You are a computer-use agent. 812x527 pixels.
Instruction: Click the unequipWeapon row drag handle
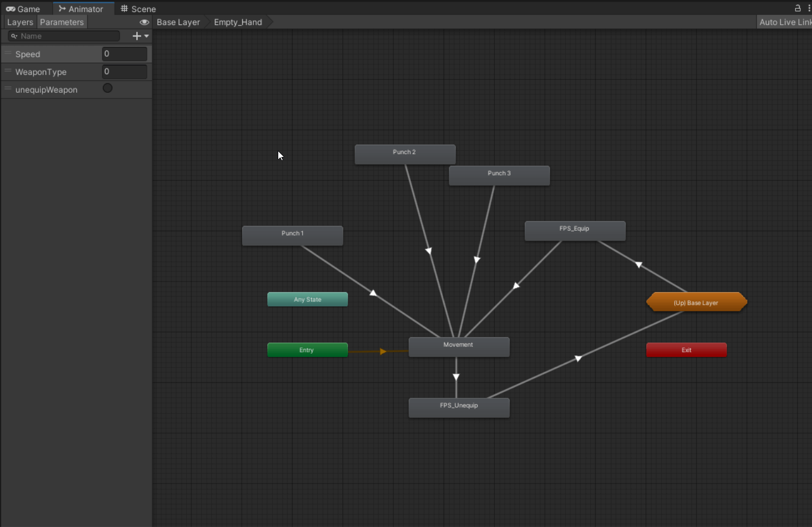pos(8,89)
